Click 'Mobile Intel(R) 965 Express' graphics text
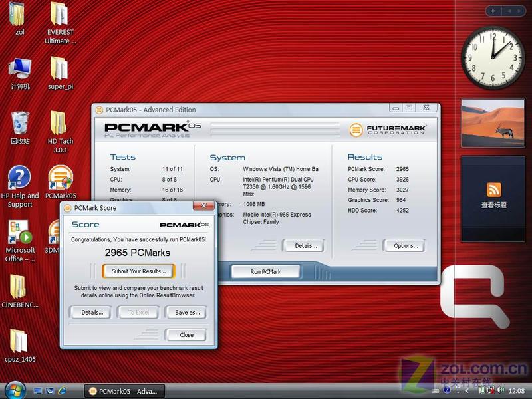 tap(277, 215)
